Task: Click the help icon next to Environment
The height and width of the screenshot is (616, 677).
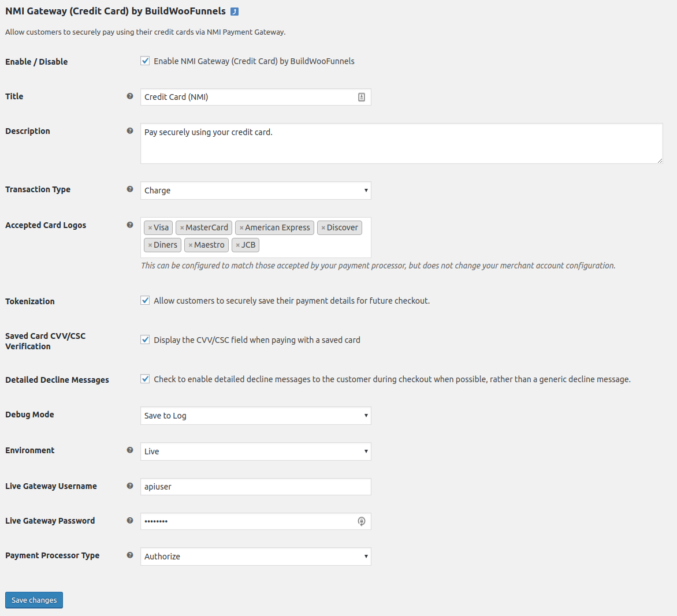Action: coord(130,450)
